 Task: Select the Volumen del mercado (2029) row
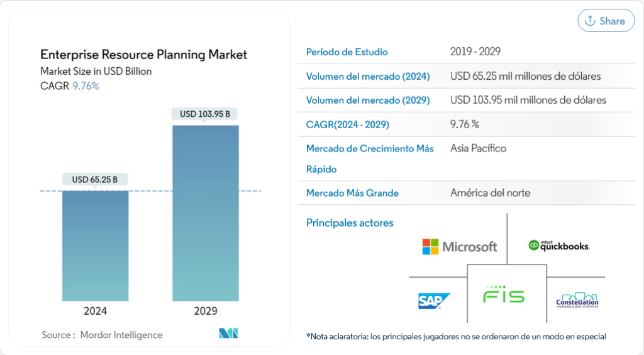[466, 100]
